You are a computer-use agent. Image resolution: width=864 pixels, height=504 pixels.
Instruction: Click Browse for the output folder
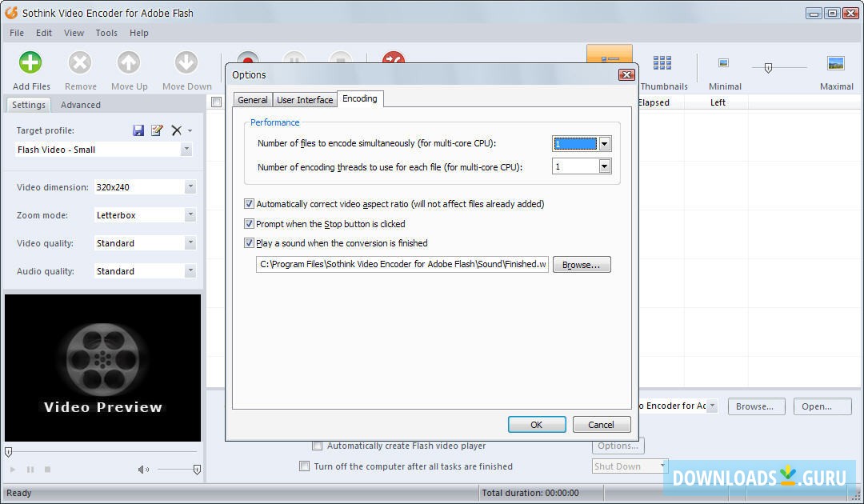[x=755, y=406]
